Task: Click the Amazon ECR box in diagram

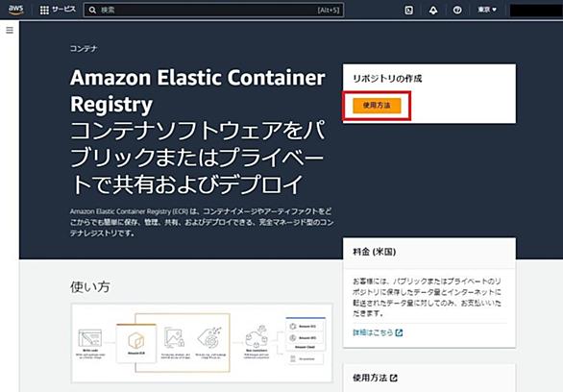Action: (x=136, y=343)
